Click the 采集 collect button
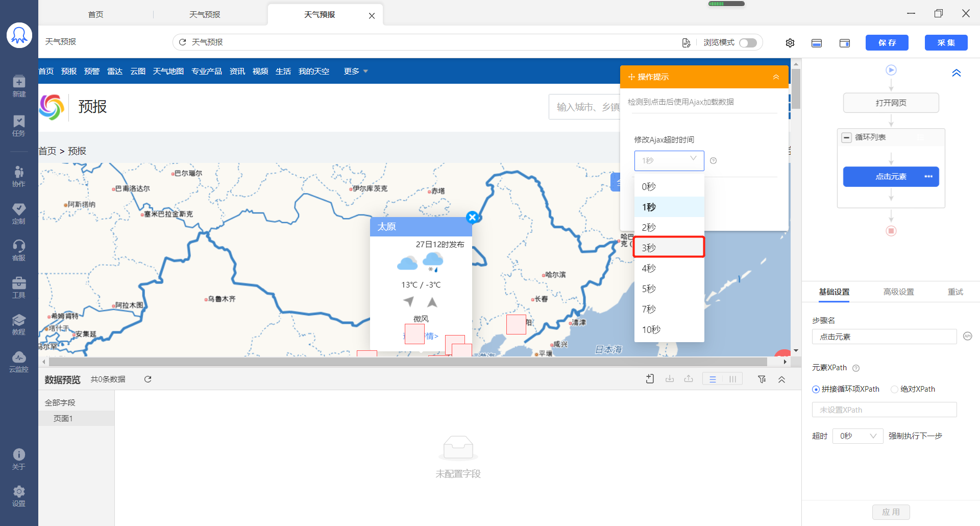Viewport: 980px width, 526px height. 946,43
